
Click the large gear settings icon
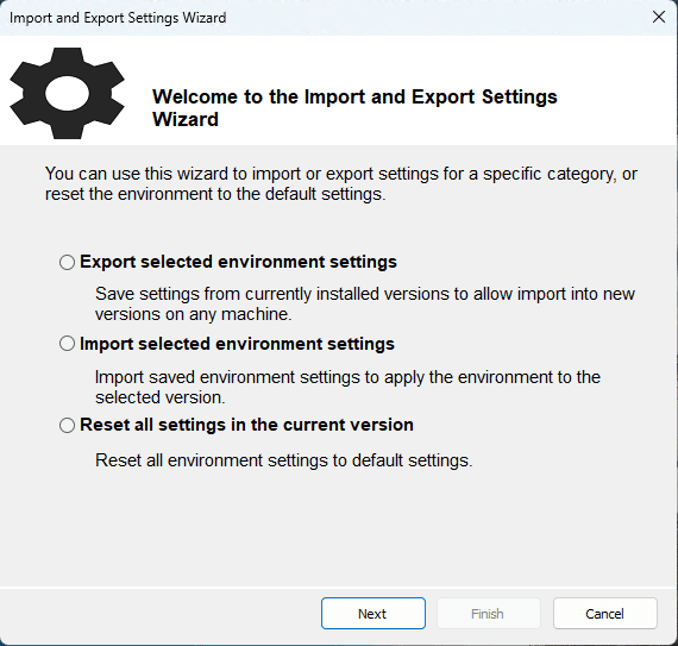pos(67,93)
